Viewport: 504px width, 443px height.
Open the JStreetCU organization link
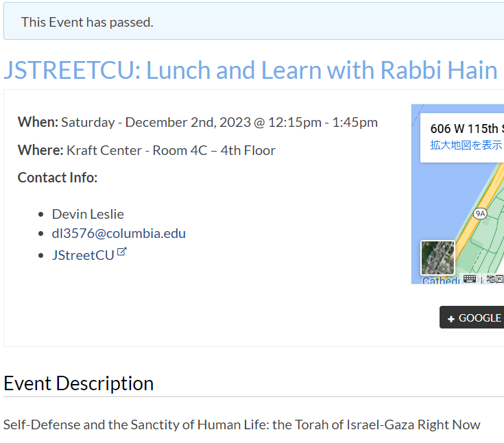tap(83, 255)
